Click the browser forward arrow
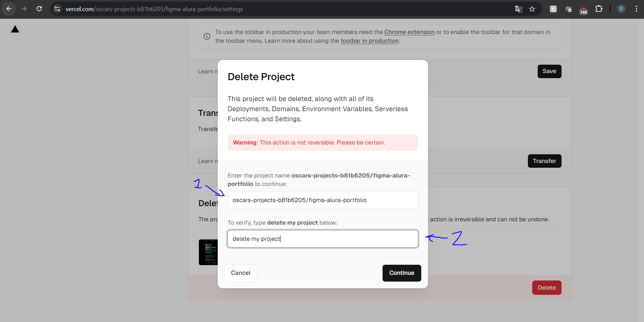This screenshot has width=644, height=322. tap(24, 9)
